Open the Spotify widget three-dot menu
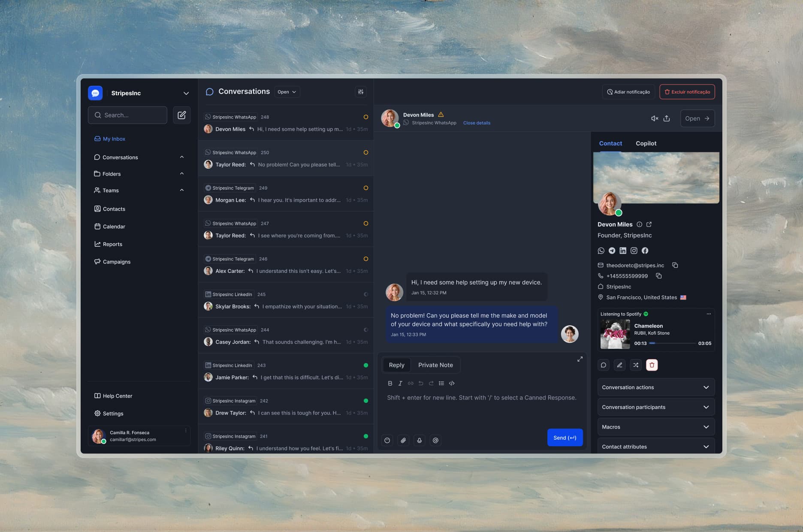 click(x=709, y=314)
